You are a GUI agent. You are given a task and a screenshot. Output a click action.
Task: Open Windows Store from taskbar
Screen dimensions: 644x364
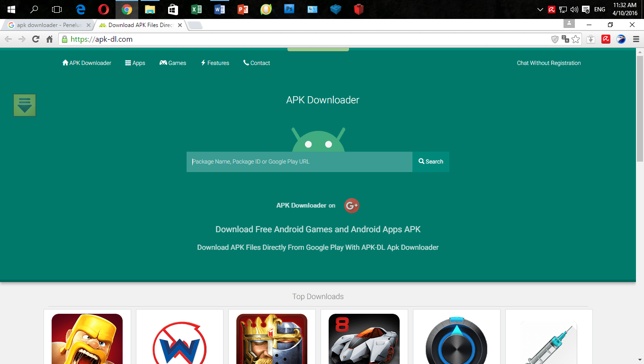[x=173, y=9]
